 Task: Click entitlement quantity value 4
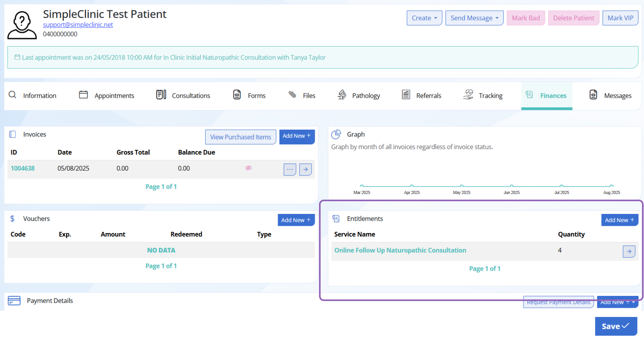click(560, 250)
